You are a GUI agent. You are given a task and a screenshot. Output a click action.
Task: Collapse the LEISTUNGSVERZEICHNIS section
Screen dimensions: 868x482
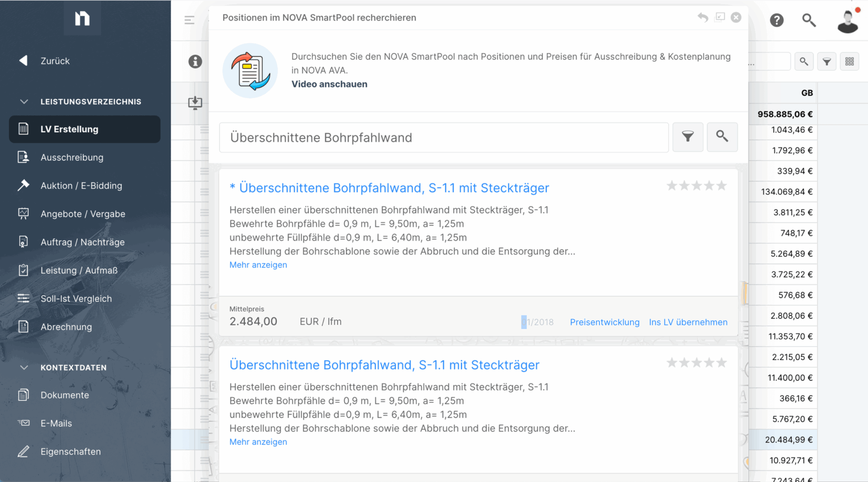24,102
